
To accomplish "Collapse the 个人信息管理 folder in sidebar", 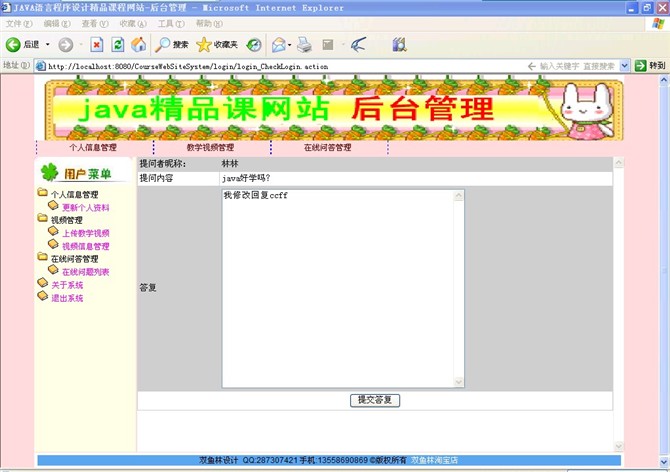I will tap(42, 194).
